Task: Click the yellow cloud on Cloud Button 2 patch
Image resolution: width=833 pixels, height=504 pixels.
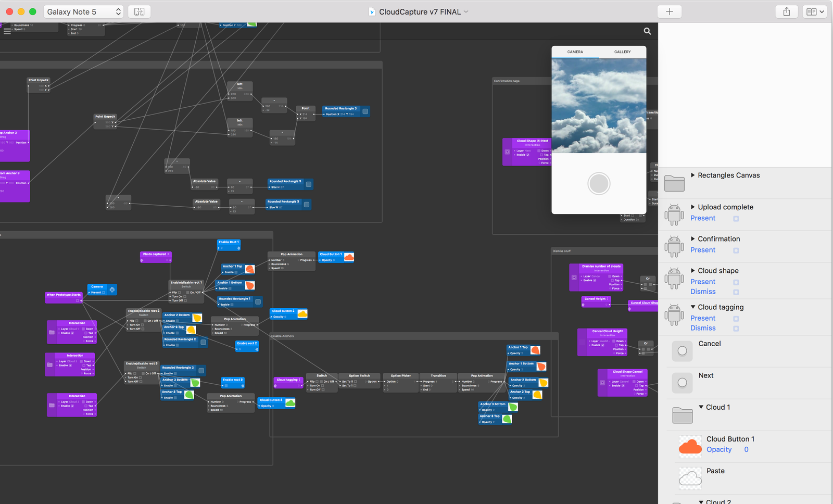Action: (302, 313)
